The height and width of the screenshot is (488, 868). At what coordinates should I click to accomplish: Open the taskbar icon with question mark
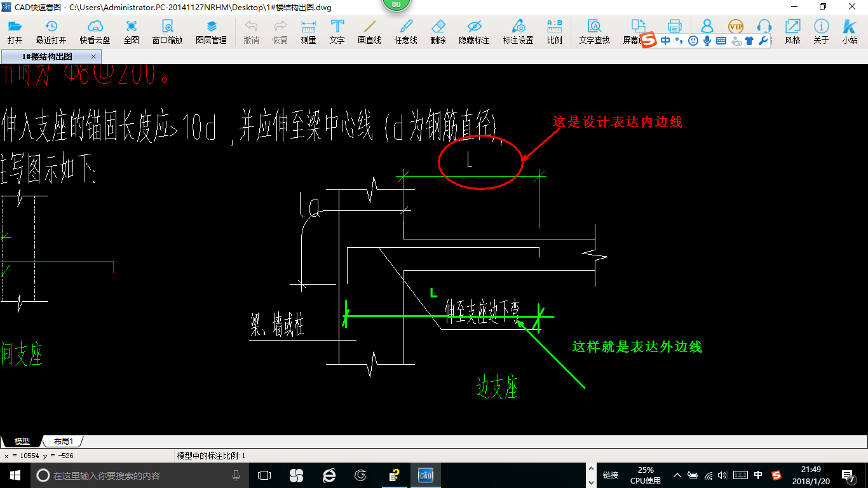click(393, 475)
